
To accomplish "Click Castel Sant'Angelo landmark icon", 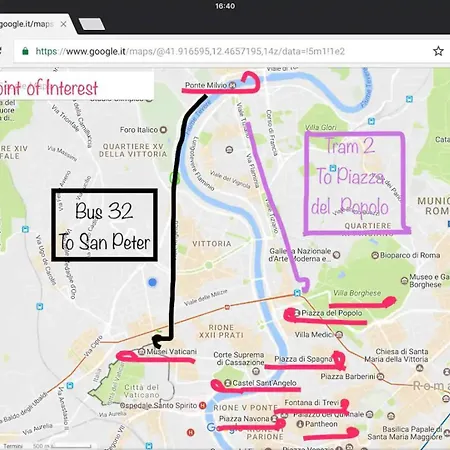I will [x=228, y=383].
